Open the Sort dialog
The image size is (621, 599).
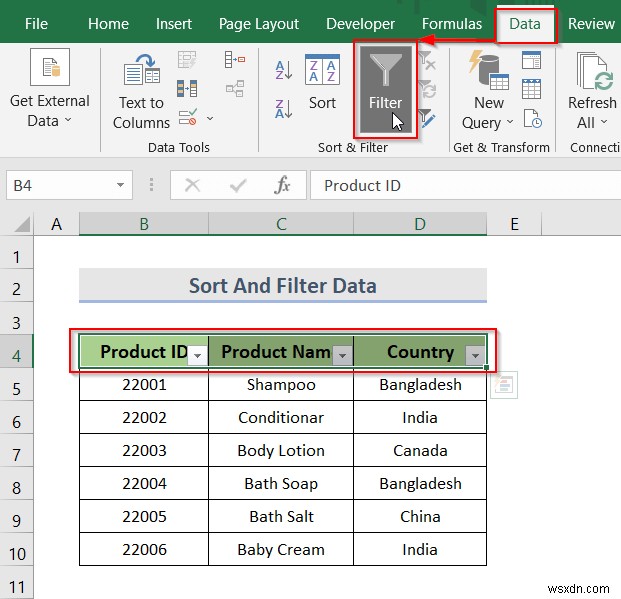322,82
